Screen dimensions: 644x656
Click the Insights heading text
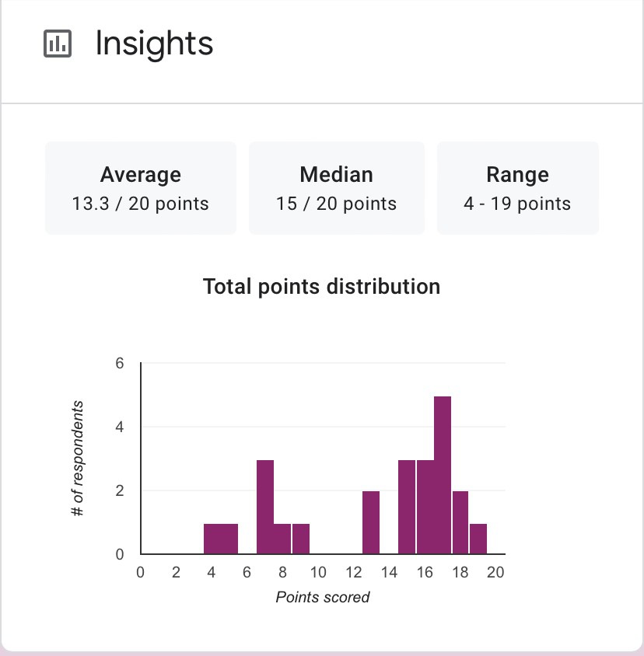coord(154,44)
